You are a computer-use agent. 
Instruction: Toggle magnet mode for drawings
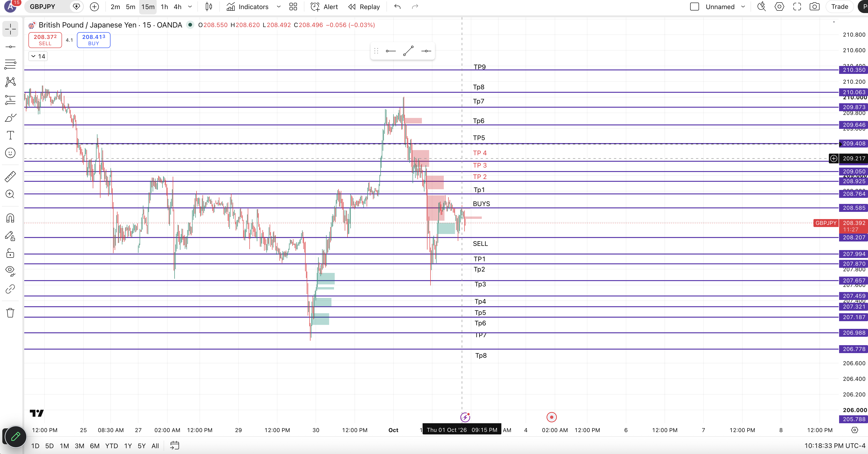click(x=10, y=218)
